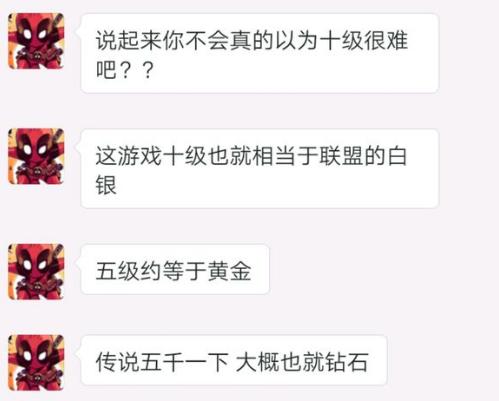Click the words 十级很难 in the first message
Image resolution: width=499 pixels, height=401 pixels.
(x=363, y=41)
